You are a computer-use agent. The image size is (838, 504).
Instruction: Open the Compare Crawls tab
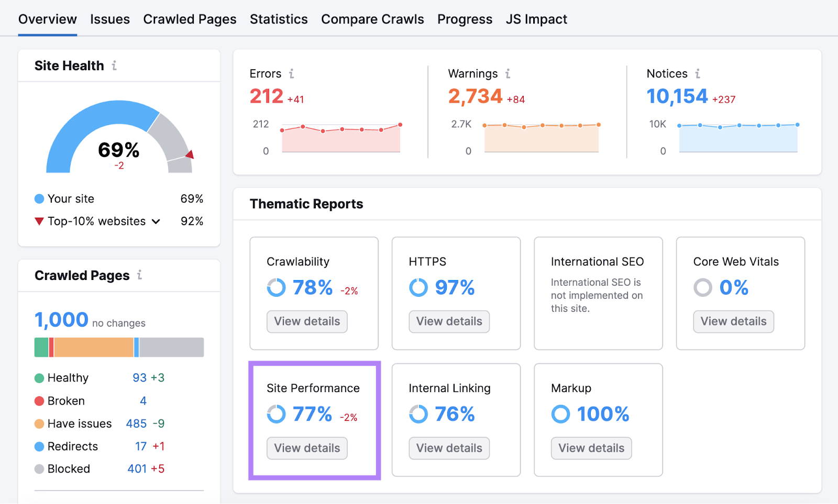[372, 19]
